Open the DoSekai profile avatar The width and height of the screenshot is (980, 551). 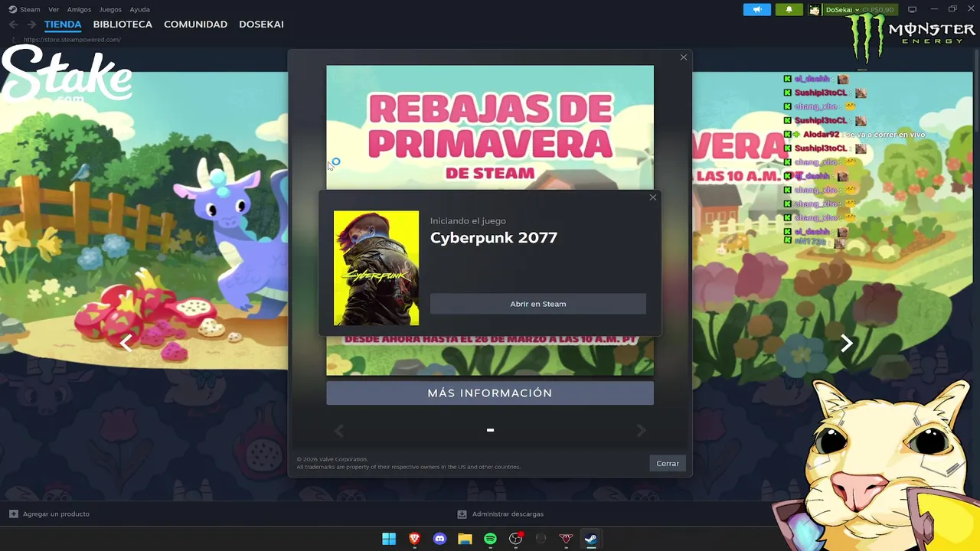click(x=815, y=10)
